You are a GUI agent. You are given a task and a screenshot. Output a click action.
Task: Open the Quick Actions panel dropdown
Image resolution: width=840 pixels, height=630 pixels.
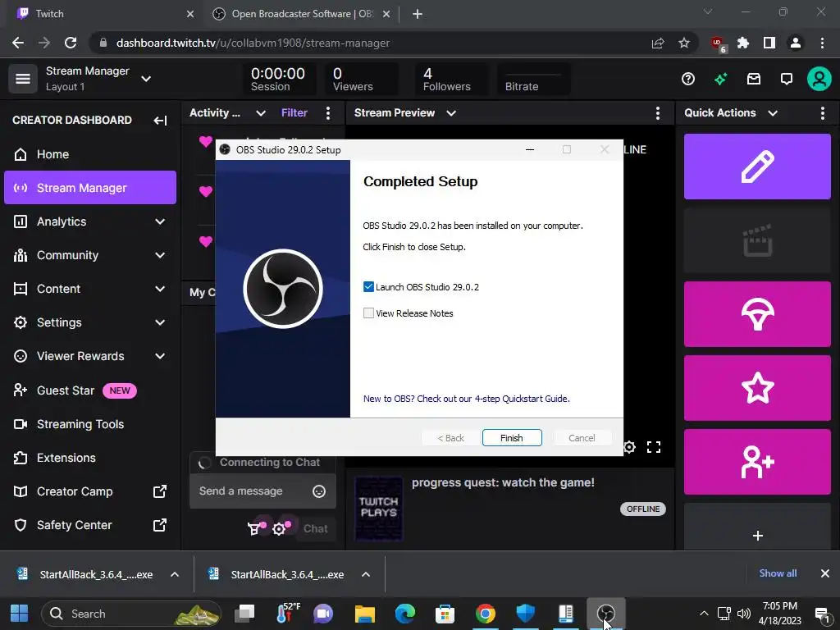[773, 113]
